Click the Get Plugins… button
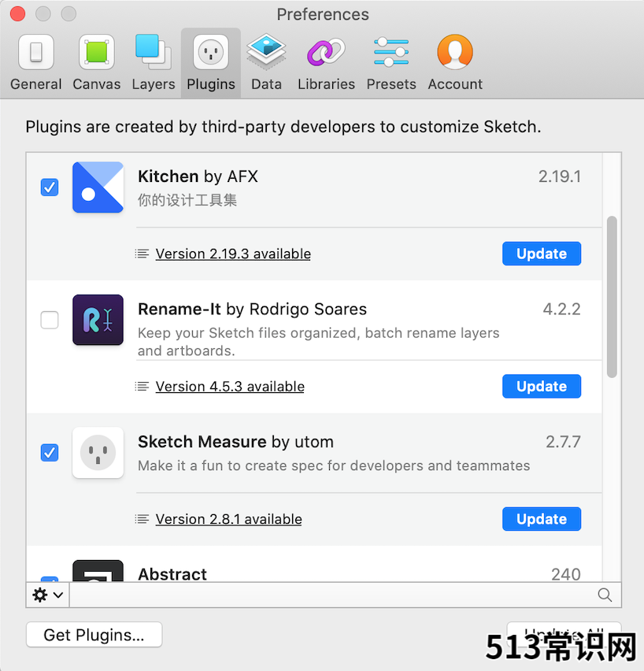Screen dimensions: 644x671 (94, 635)
